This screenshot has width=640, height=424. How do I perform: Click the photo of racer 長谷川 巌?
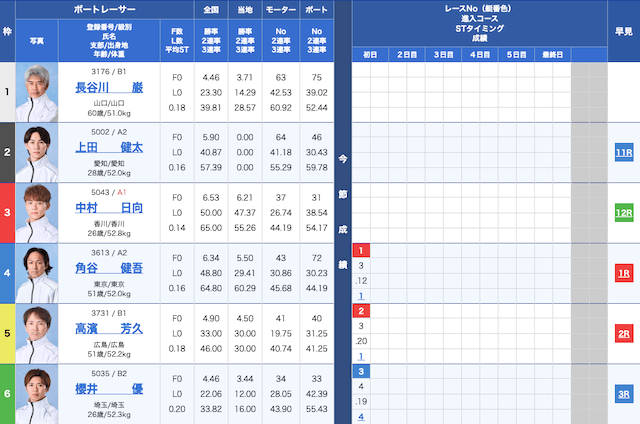pyautogui.click(x=37, y=92)
